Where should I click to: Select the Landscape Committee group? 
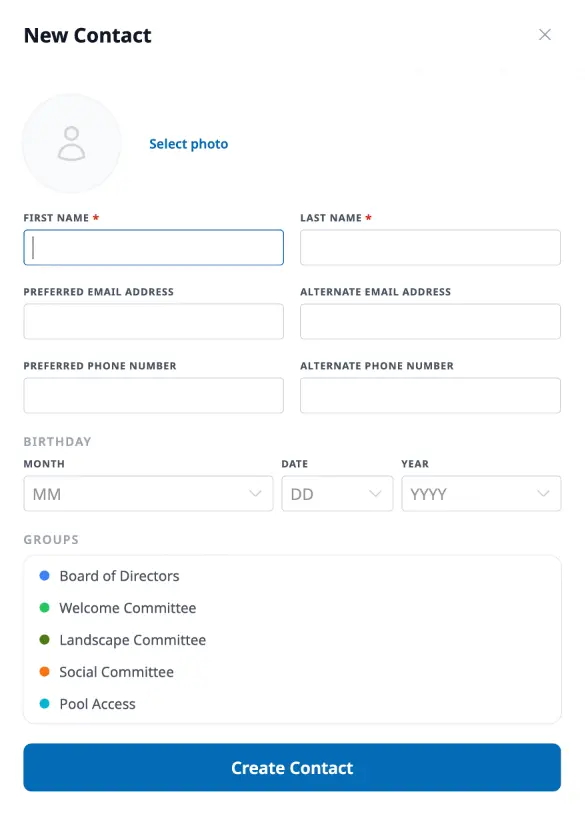coord(132,639)
